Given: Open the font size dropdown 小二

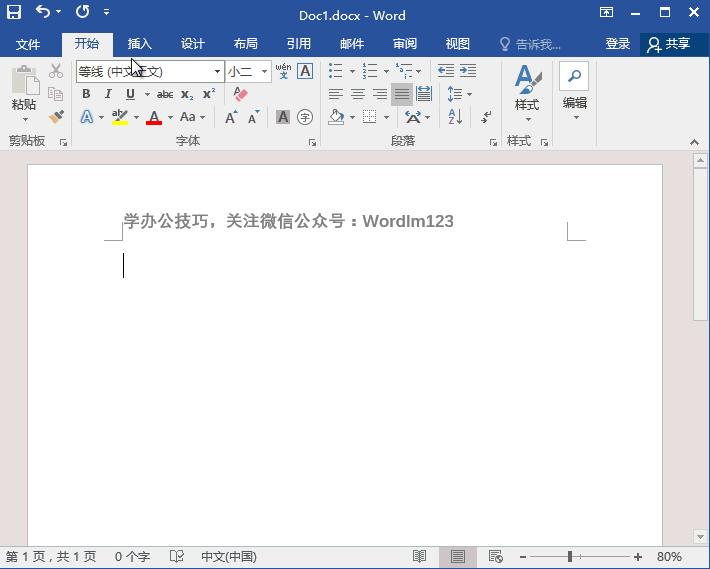Looking at the screenshot, I should tap(264, 72).
